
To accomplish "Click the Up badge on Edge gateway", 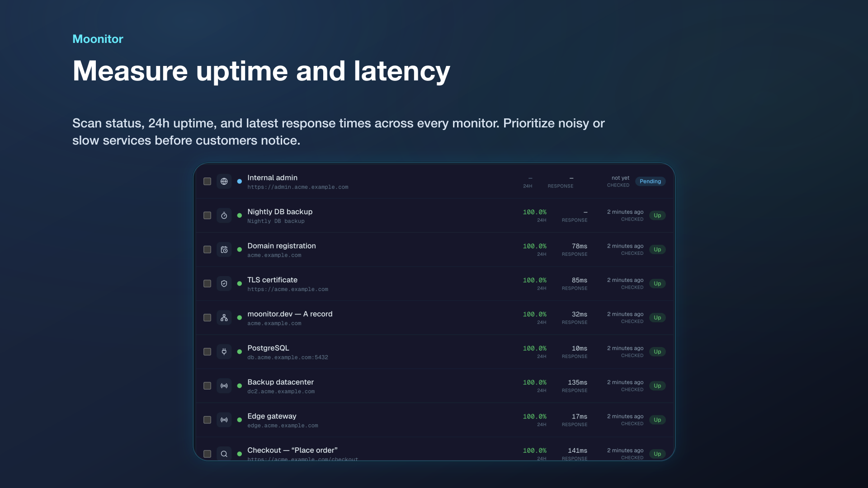I will tap(657, 420).
